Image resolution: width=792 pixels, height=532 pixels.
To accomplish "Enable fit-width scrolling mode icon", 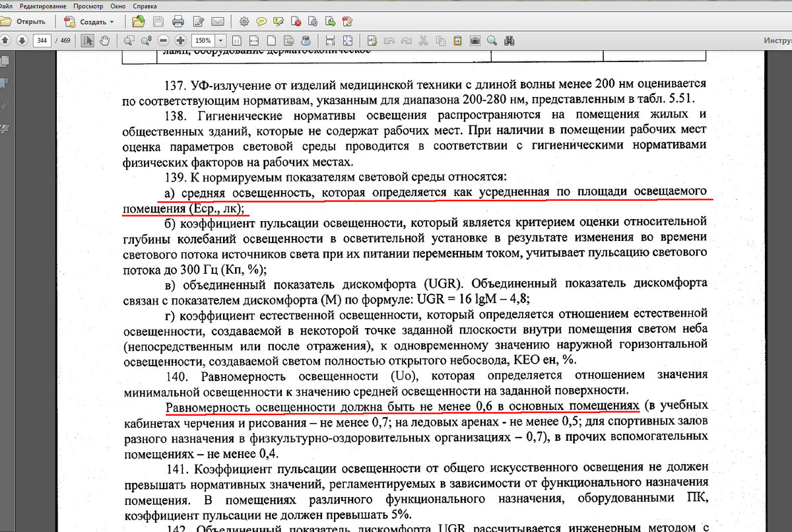I will point(330,40).
